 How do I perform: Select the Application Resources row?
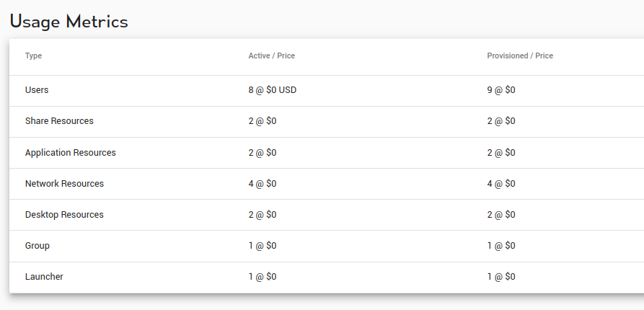pos(327,153)
